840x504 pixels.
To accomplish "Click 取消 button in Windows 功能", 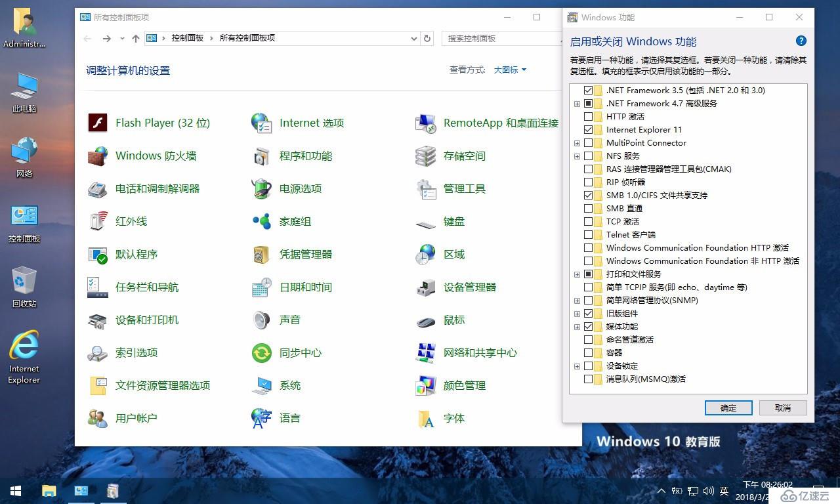I will [x=783, y=408].
